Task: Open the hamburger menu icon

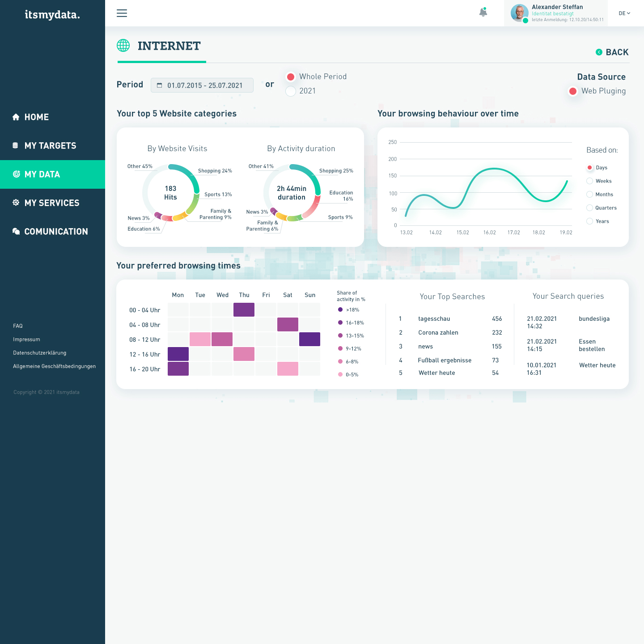Action: tap(122, 13)
